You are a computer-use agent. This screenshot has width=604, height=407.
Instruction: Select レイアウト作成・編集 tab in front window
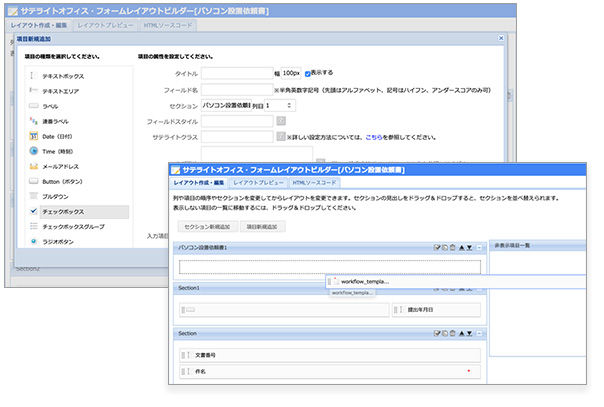click(199, 183)
